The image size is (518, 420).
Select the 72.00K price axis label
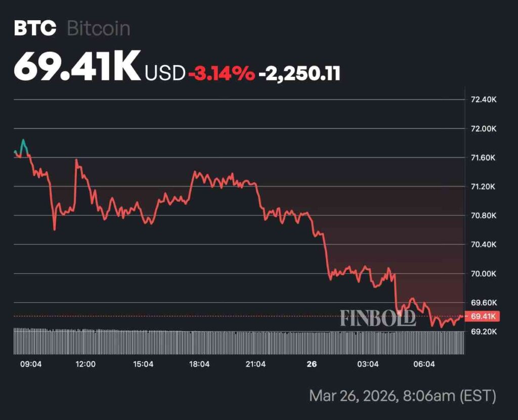click(484, 128)
